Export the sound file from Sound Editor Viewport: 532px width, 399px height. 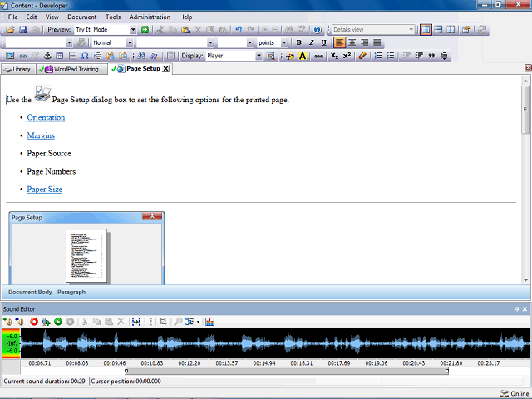[19, 322]
